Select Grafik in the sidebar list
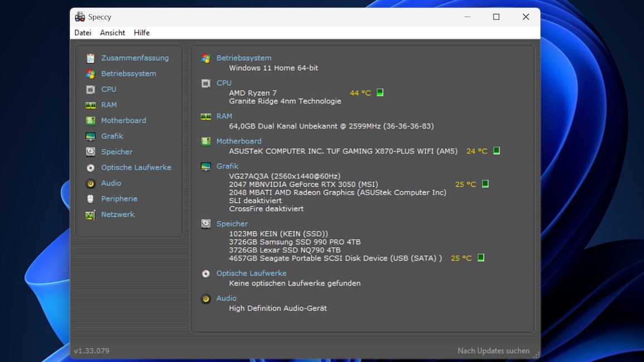This screenshot has height=362, width=644. click(x=112, y=136)
